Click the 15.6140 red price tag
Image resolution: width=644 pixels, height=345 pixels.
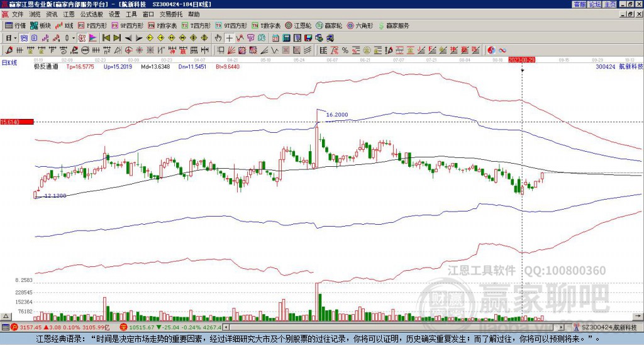click(17, 122)
